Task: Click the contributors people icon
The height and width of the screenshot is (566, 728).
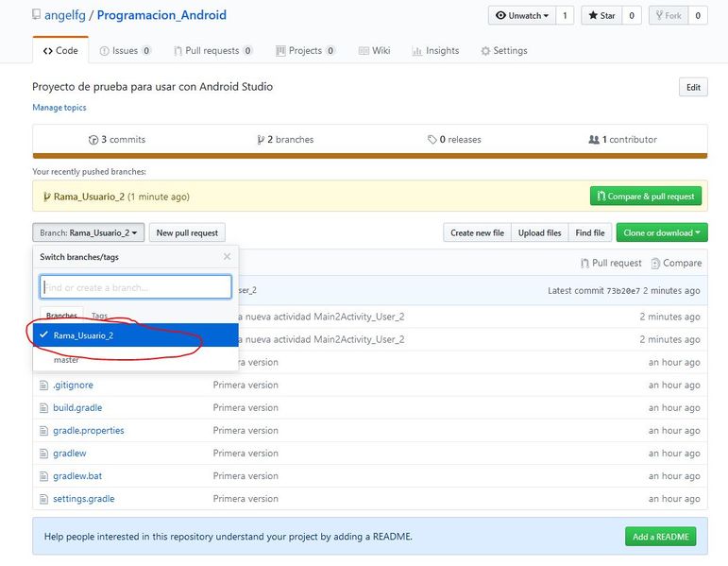Action: (593, 140)
